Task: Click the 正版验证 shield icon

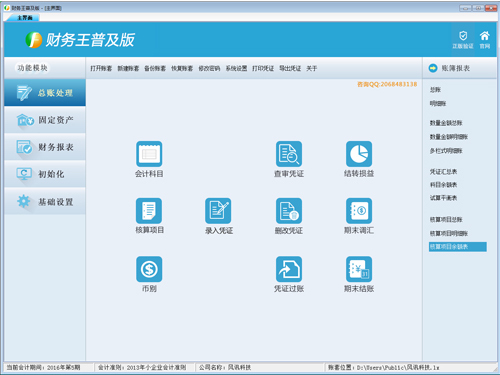Action: pyautogui.click(x=463, y=39)
